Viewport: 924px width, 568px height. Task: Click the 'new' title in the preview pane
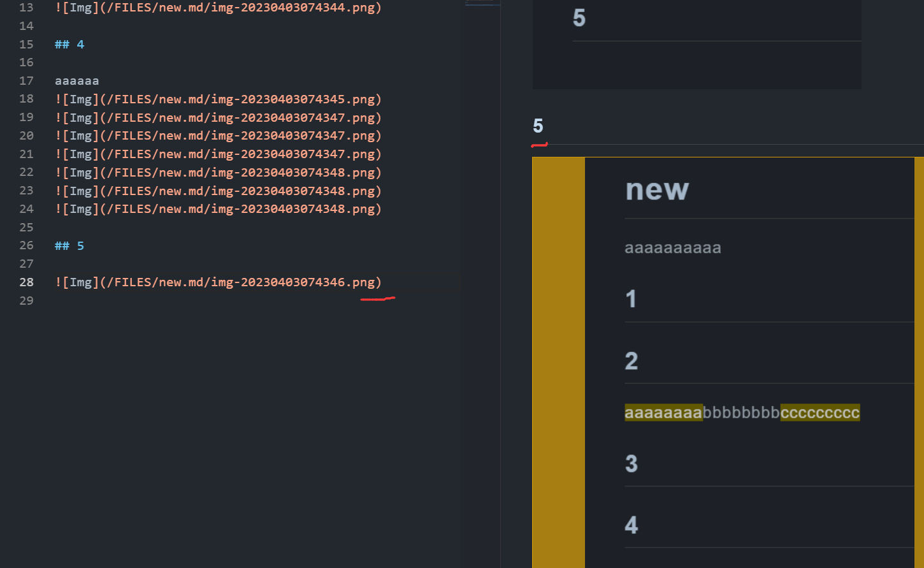point(657,189)
